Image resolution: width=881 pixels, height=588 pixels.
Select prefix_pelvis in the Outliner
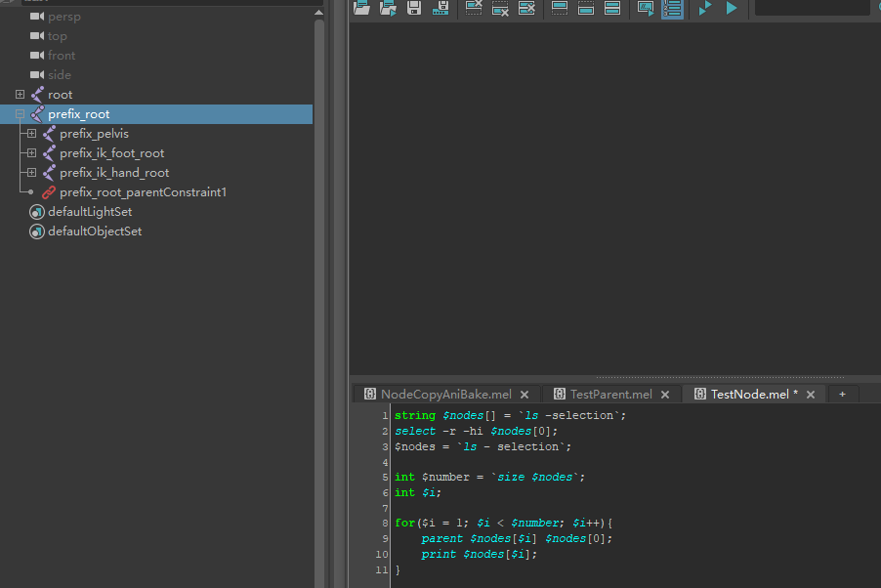[x=95, y=134]
